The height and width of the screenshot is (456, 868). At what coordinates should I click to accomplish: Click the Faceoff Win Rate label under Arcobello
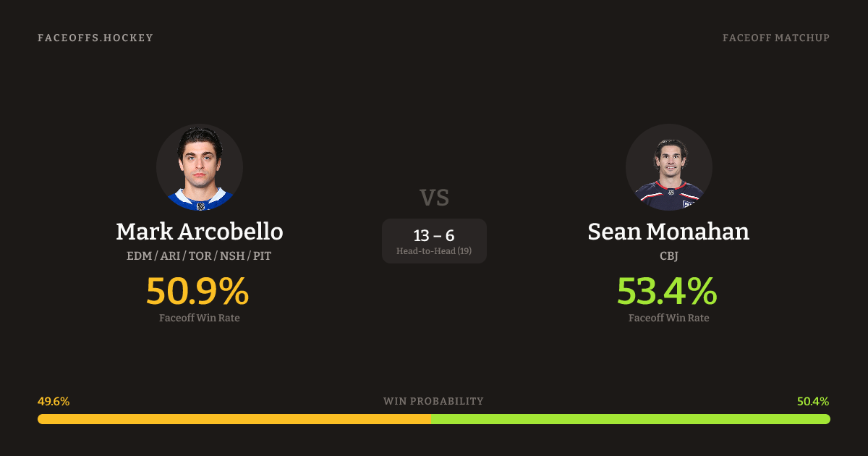pyautogui.click(x=200, y=318)
